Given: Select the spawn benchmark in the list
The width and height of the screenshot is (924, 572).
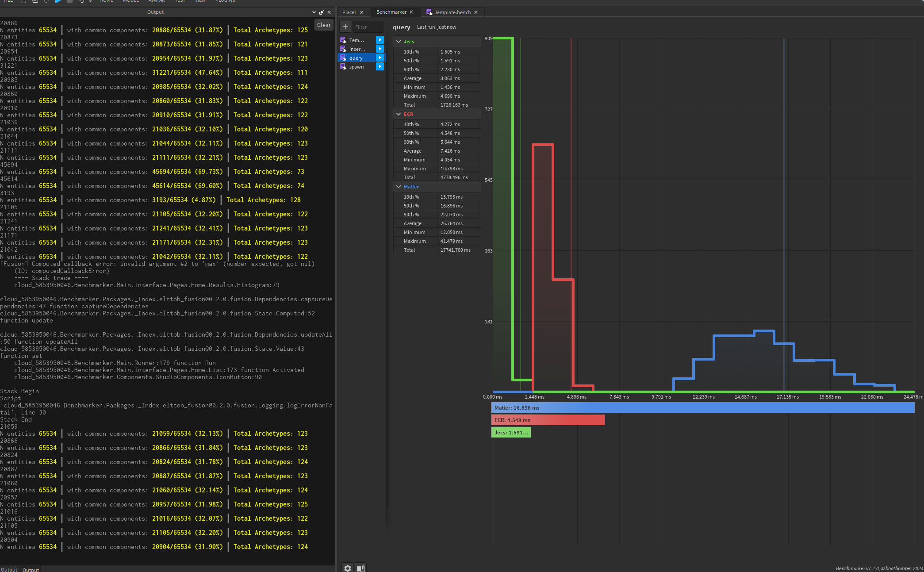Looking at the screenshot, I should click(x=357, y=67).
